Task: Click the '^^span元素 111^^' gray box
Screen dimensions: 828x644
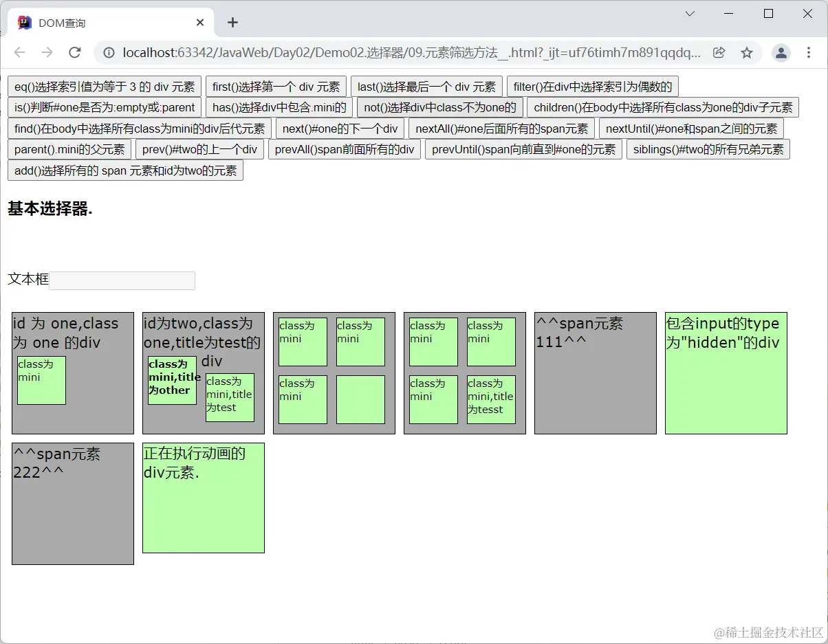Action: [x=596, y=373]
